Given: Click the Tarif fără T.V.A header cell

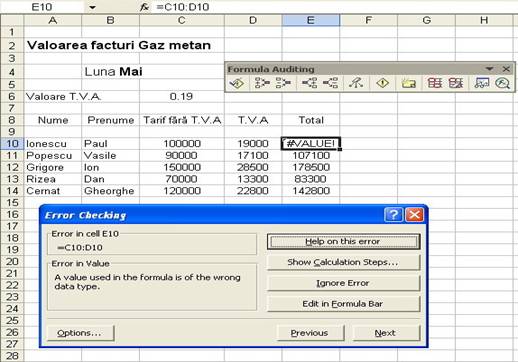Looking at the screenshot, I should [x=182, y=120].
